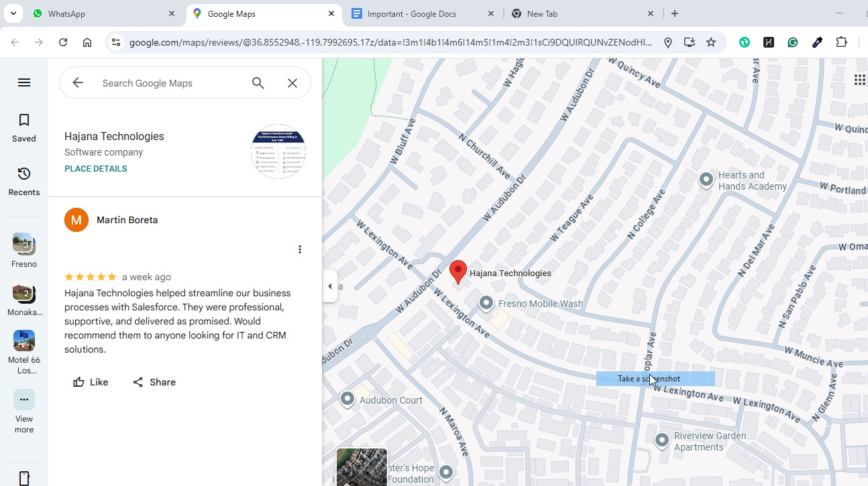Click the Search Google Maps field
The image size is (868, 486).
[168, 83]
